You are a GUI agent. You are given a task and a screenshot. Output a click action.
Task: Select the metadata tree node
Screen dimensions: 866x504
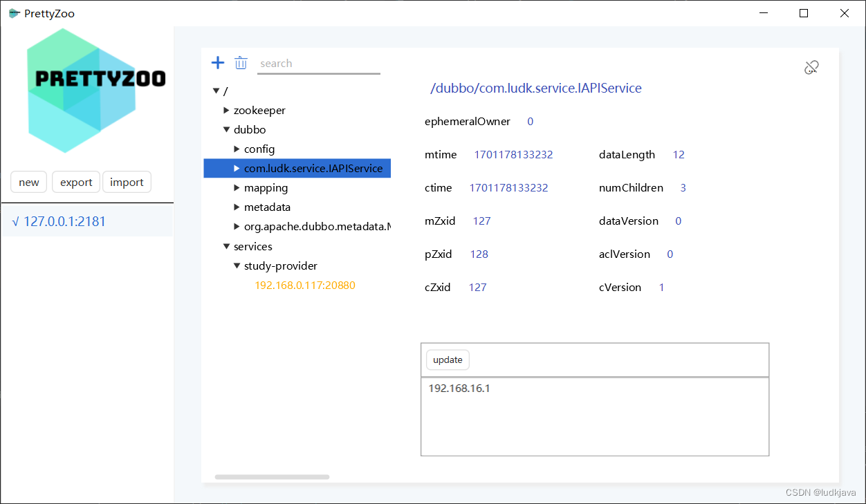pos(267,207)
